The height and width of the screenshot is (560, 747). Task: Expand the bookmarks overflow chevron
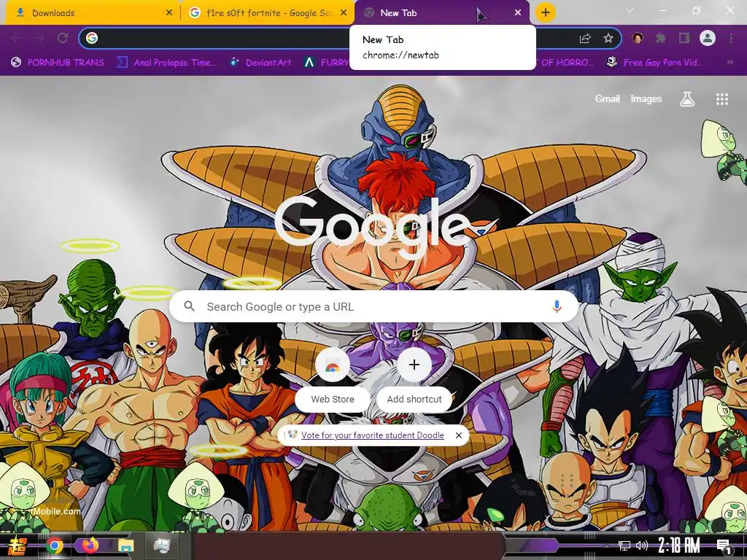(x=729, y=63)
